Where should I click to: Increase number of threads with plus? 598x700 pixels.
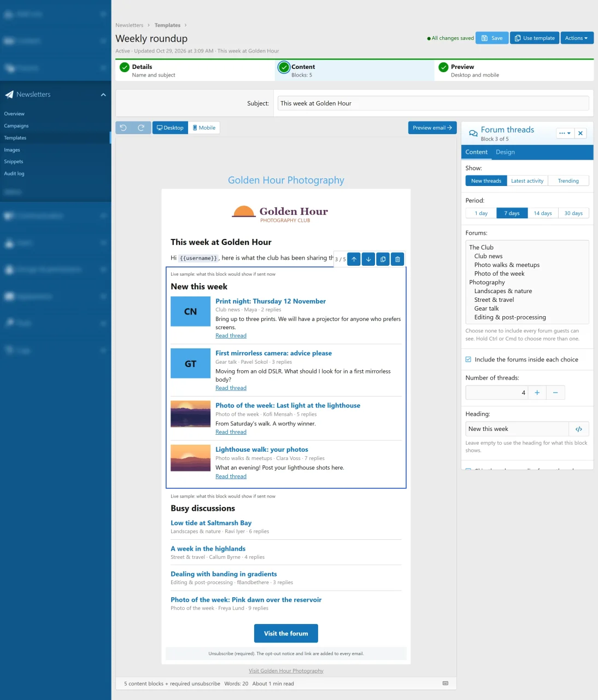537,393
